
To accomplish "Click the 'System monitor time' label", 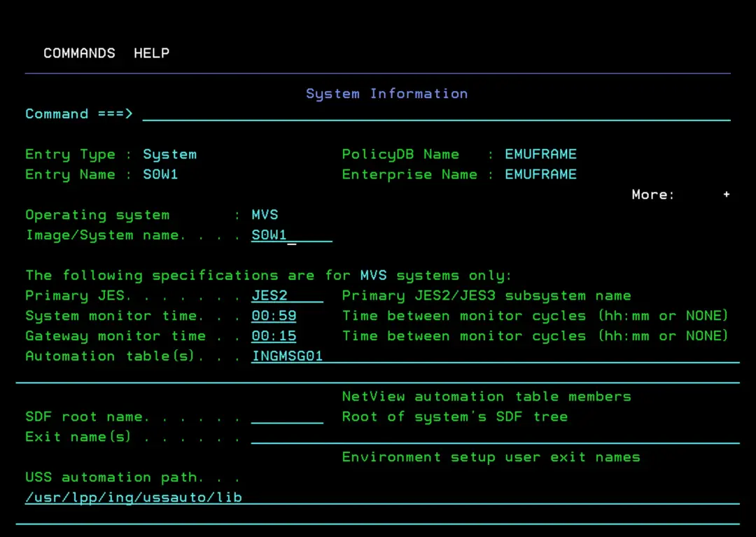I will point(111,316).
